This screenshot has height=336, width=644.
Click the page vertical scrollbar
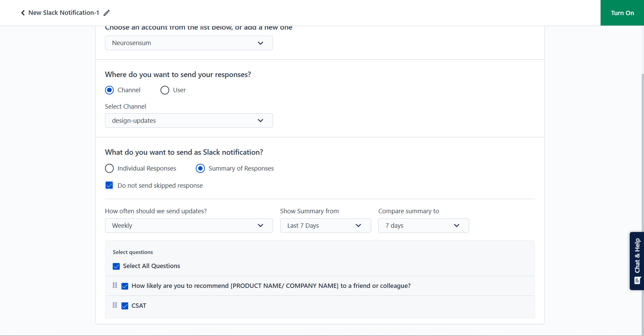pyautogui.click(x=642, y=168)
